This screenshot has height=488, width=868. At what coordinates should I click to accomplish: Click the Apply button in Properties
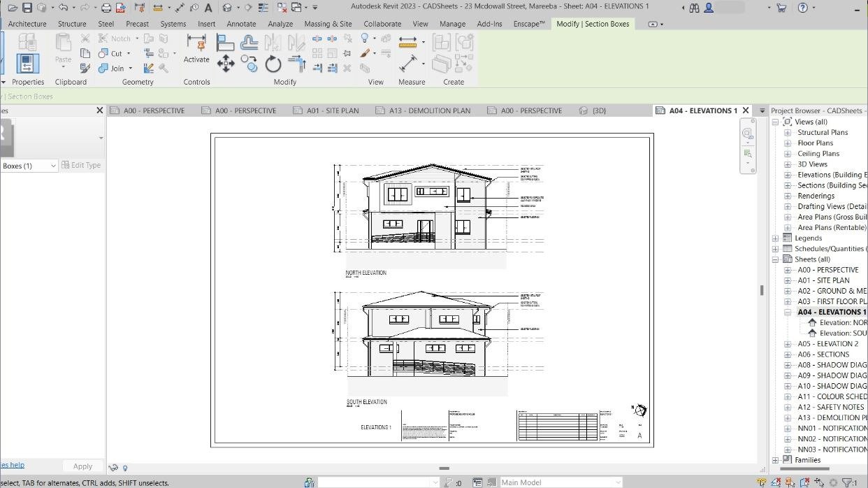tap(82, 466)
